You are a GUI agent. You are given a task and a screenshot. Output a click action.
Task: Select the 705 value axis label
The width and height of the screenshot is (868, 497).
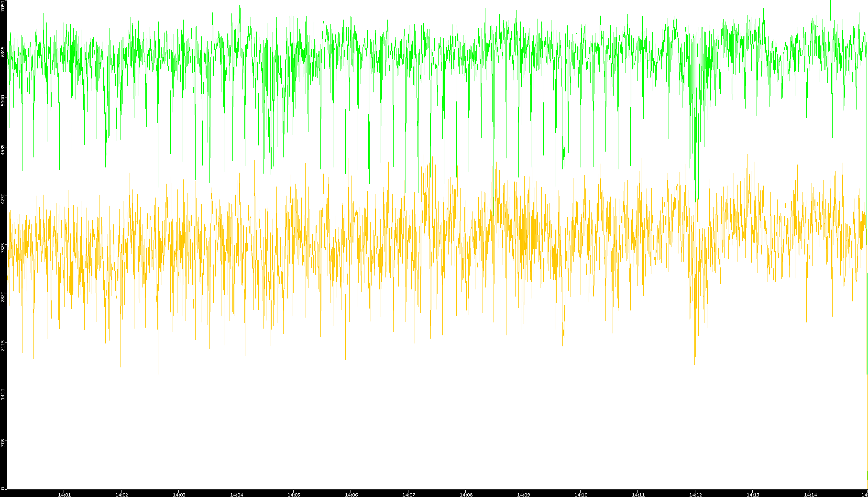coord(3,442)
